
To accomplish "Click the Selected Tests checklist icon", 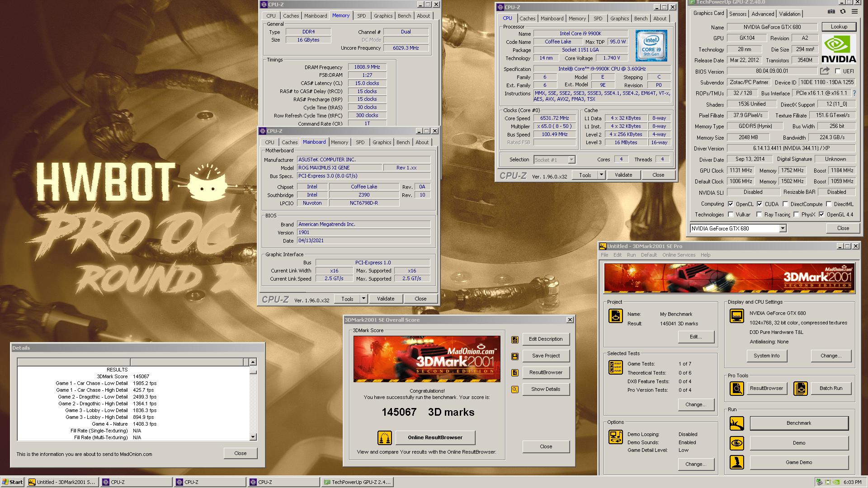I will point(615,367).
